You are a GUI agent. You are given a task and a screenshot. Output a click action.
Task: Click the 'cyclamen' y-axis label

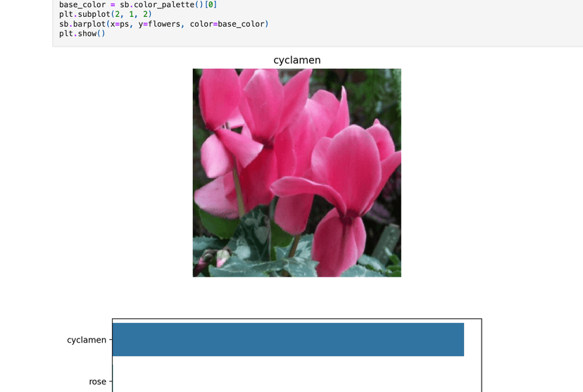coord(86,340)
